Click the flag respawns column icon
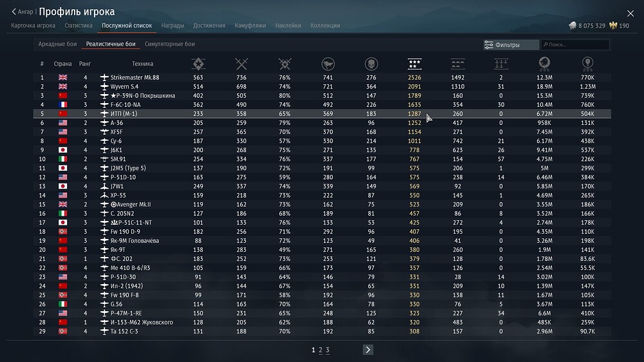This screenshot has width=644, height=362. pos(328,64)
